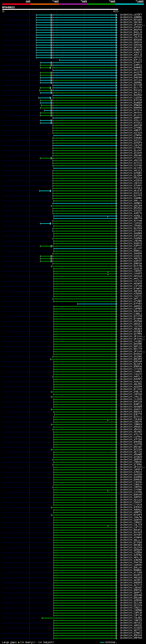146x644 pixels.
Task: Select UniRef100_A8JE35 label
Action: 131,191
